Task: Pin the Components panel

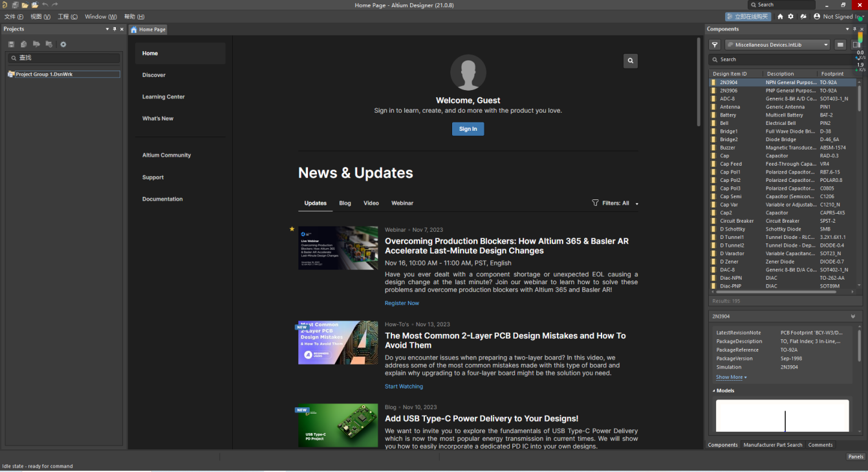Action: [x=855, y=28]
